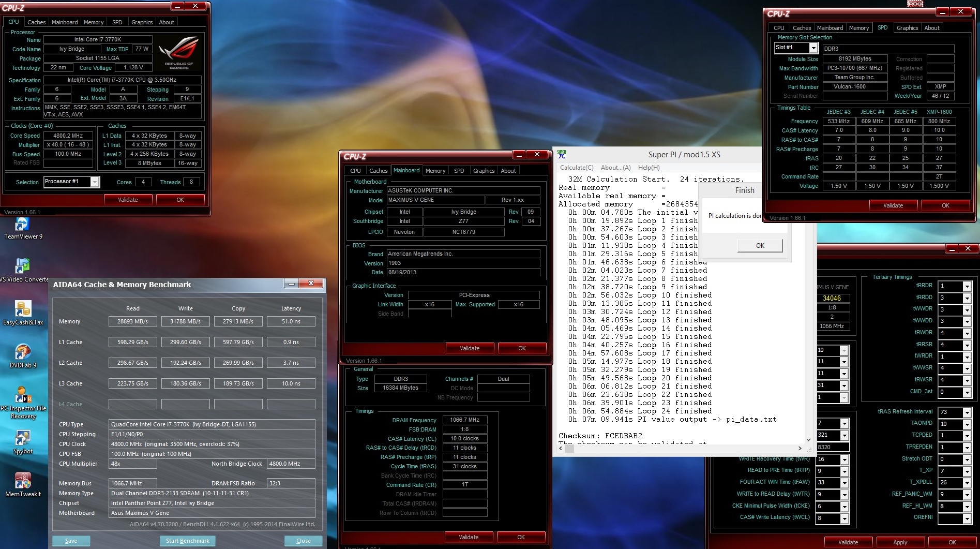Open PC Inspector File Recovery icon
The image size is (980, 549).
22,403
